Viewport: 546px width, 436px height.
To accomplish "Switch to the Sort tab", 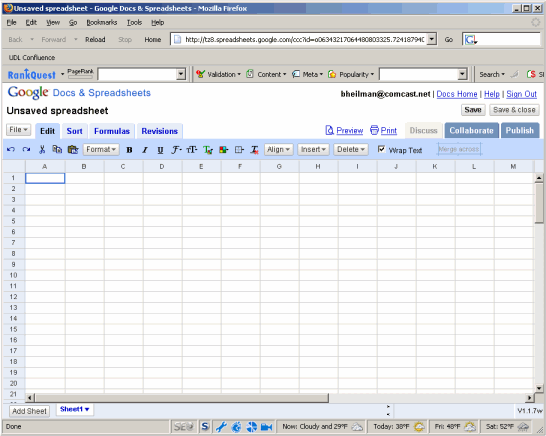I will pos(75,131).
